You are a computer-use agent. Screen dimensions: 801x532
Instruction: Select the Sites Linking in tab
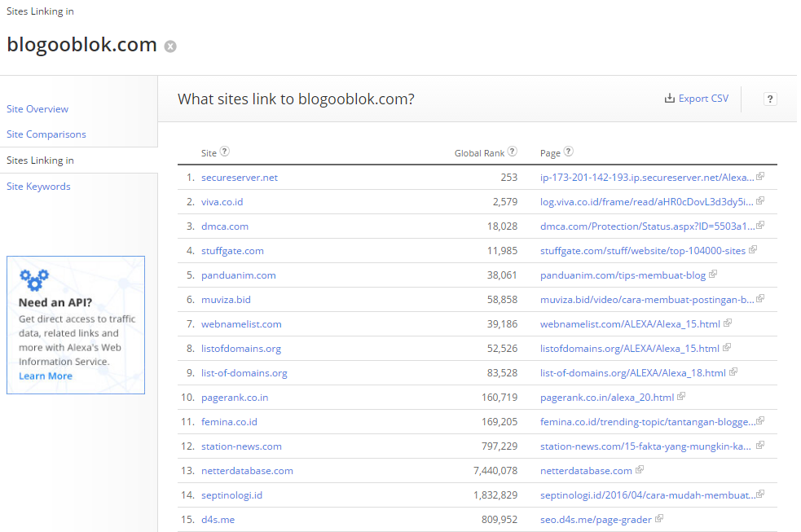click(x=40, y=160)
